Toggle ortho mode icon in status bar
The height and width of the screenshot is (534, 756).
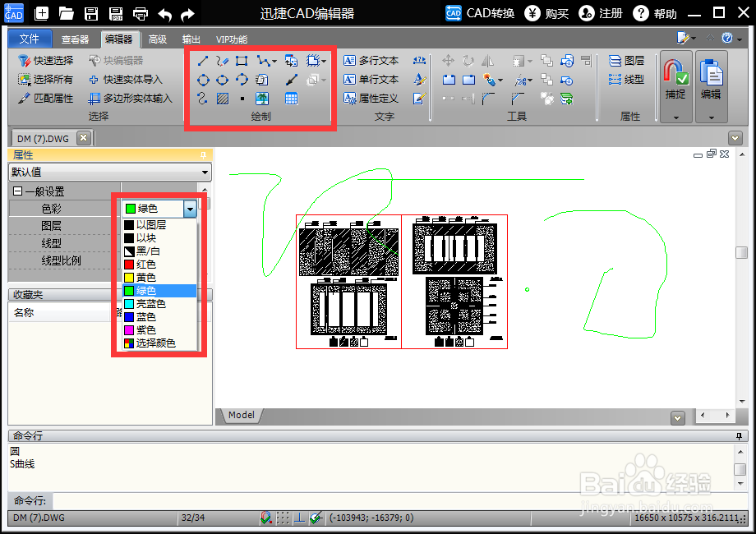point(299,518)
